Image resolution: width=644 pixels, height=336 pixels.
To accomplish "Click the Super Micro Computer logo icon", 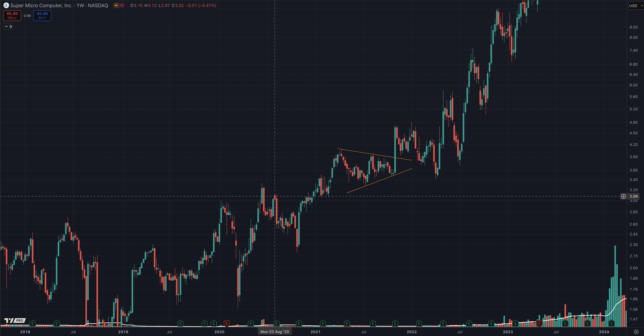I will (6, 5).
